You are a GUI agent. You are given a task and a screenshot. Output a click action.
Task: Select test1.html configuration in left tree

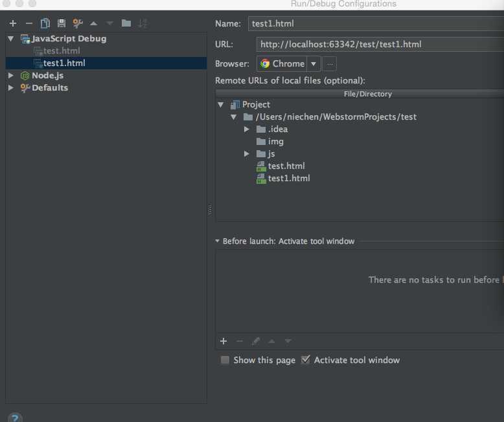click(x=106, y=63)
